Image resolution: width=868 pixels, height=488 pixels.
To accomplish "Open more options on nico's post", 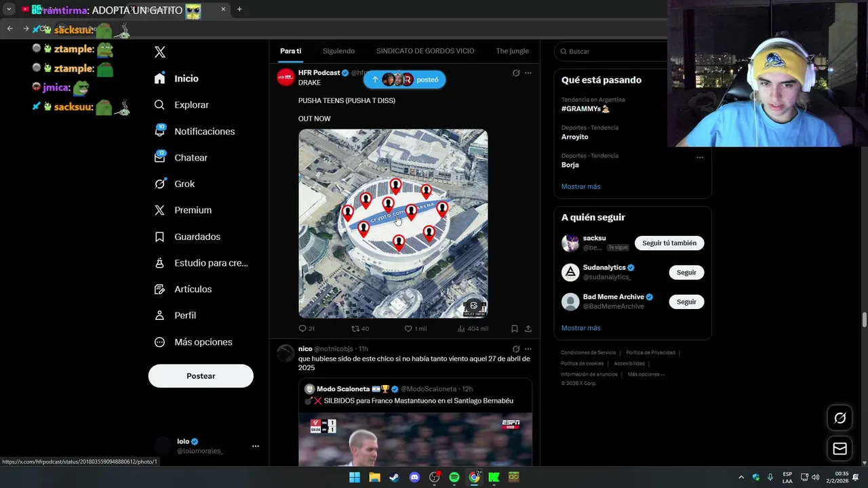I will (x=528, y=349).
